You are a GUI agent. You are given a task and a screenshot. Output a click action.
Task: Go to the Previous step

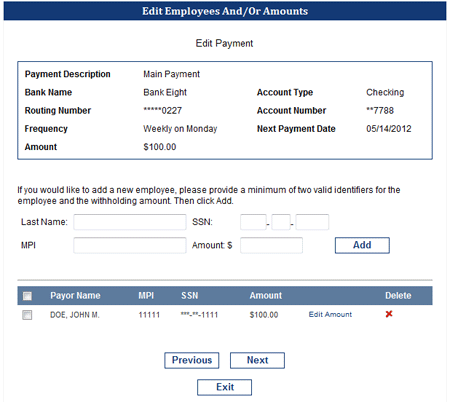192,360
